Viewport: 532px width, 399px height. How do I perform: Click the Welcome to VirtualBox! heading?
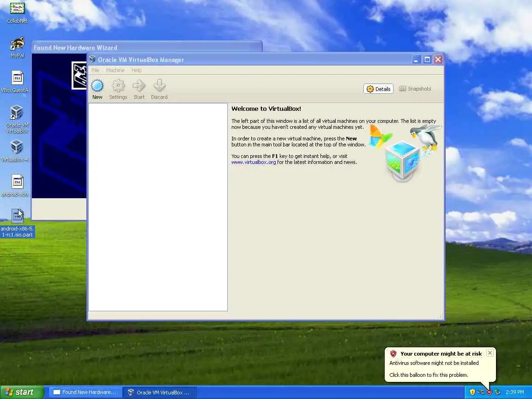point(266,109)
